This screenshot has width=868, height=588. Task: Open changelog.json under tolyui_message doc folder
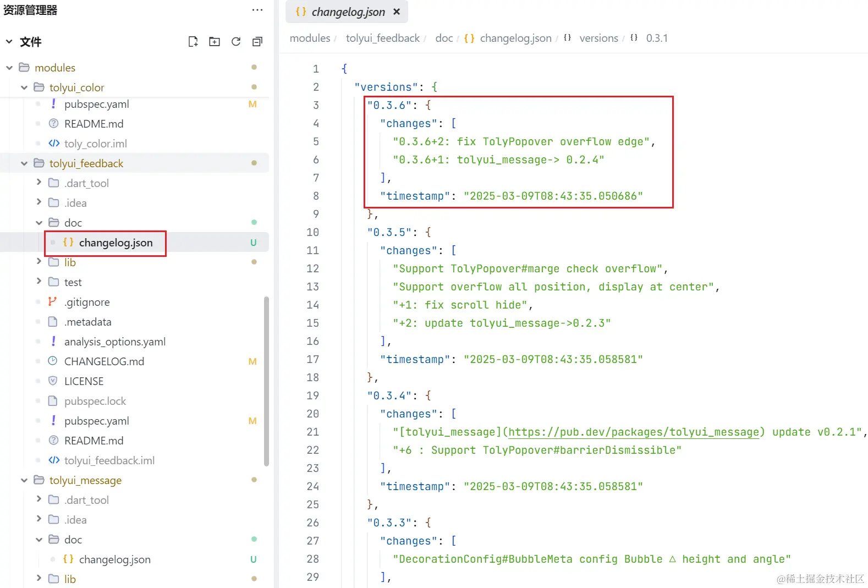pyautogui.click(x=114, y=559)
